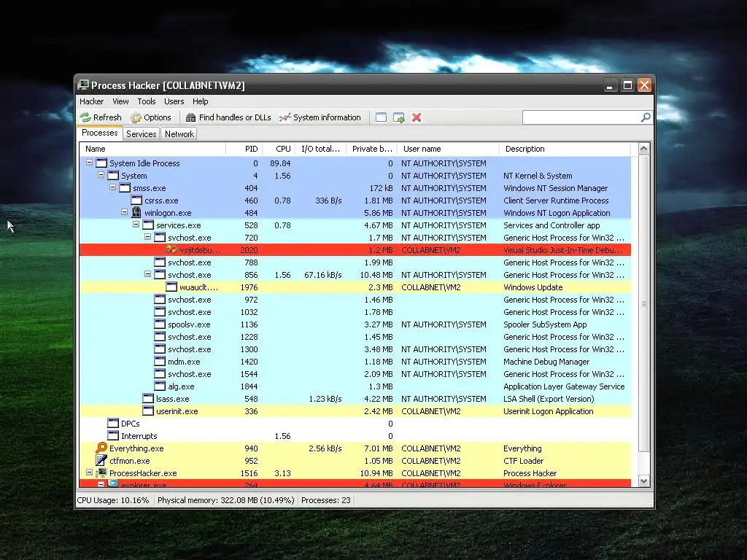Open Options via the gear icon
Viewport: 747px width, 560px height.
(136, 117)
